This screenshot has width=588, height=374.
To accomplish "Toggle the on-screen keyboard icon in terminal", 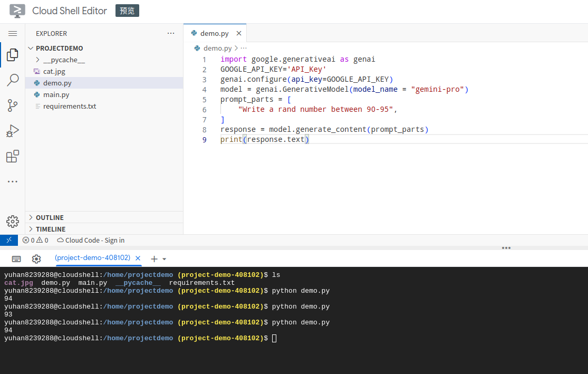I will coord(16,259).
